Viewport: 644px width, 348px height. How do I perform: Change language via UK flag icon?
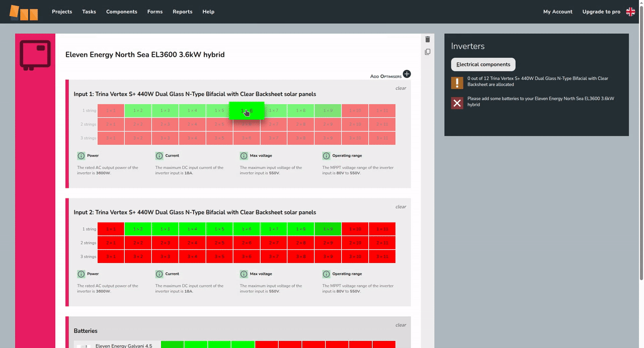pos(630,12)
